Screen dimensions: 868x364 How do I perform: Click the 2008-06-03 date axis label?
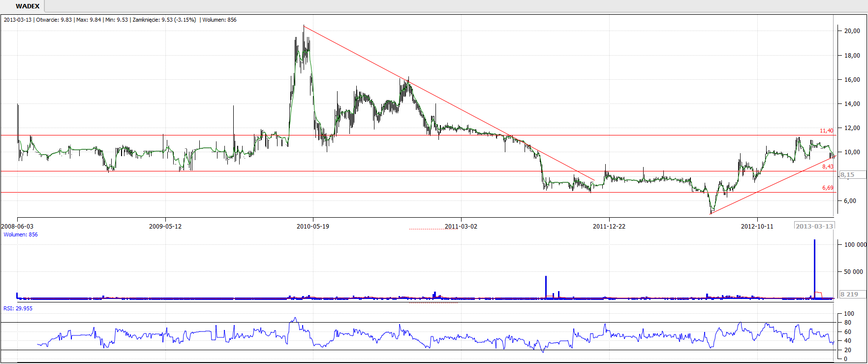tap(17, 226)
